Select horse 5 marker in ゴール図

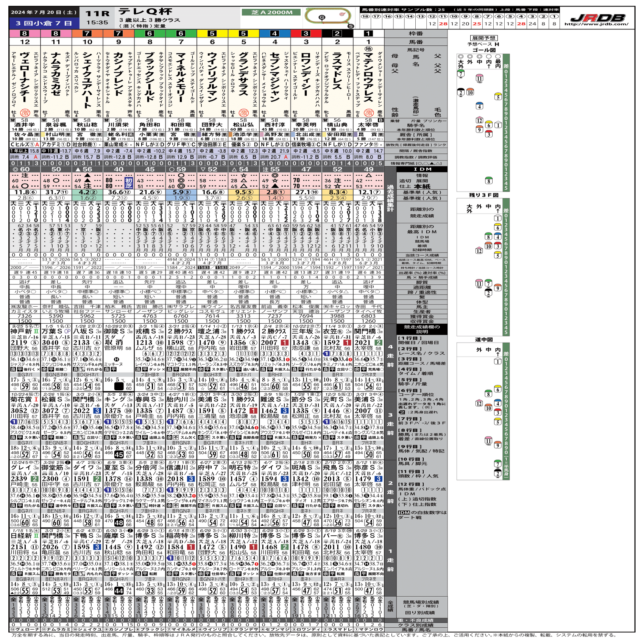click(x=498, y=97)
